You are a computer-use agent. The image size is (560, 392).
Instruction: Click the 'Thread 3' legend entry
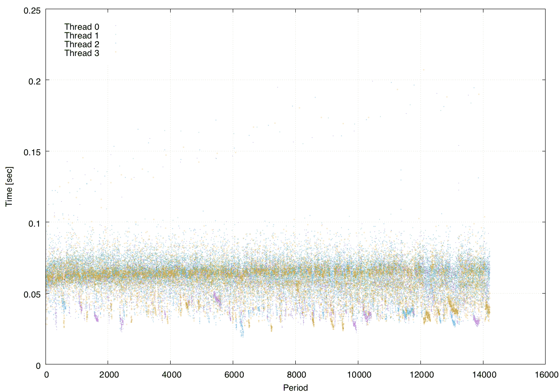tap(82, 53)
